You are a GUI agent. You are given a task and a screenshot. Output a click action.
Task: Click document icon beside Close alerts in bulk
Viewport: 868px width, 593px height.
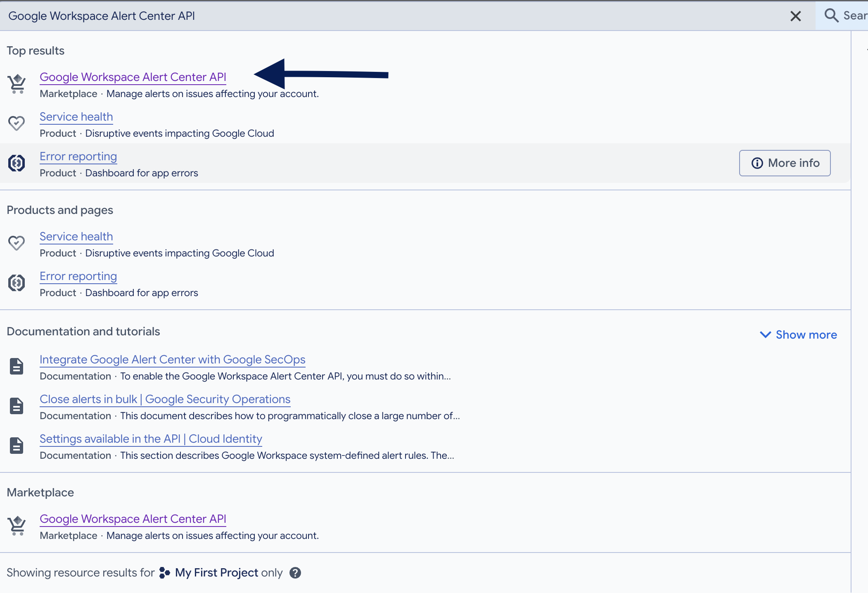pos(17,406)
